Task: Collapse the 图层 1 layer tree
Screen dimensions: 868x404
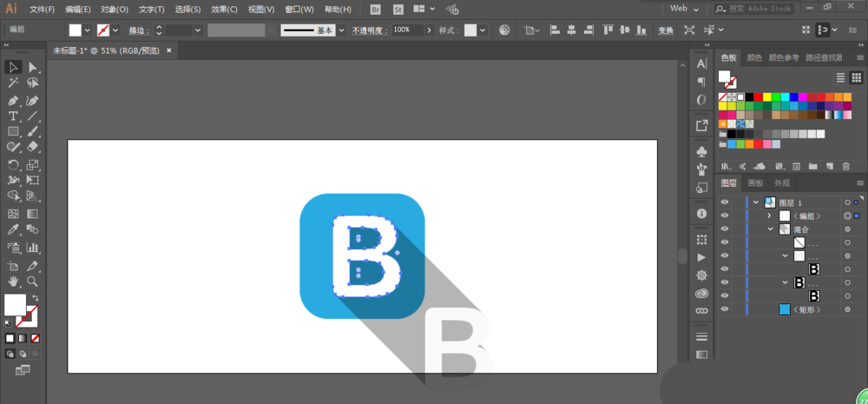Action: click(x=756, y=202)
